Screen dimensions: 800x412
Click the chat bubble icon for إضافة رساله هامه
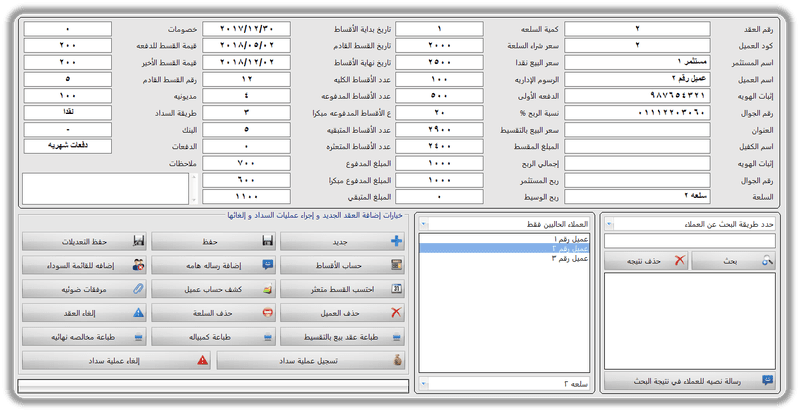click(x=267, y=266)
